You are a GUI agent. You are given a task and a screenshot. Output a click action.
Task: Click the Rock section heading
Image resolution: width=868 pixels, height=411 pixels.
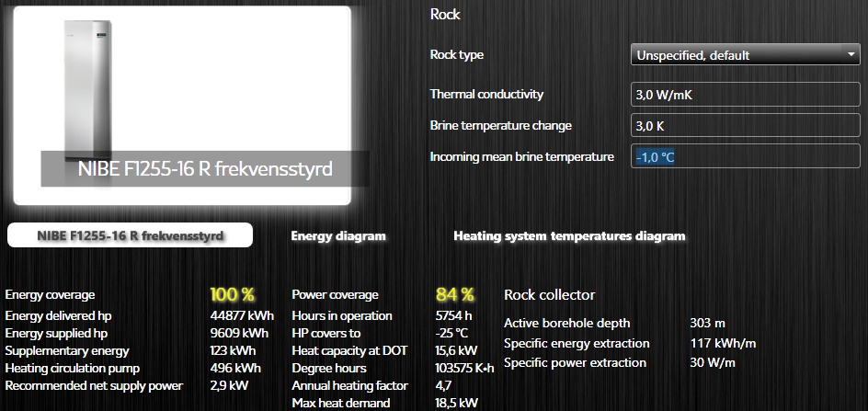point(445,15)
